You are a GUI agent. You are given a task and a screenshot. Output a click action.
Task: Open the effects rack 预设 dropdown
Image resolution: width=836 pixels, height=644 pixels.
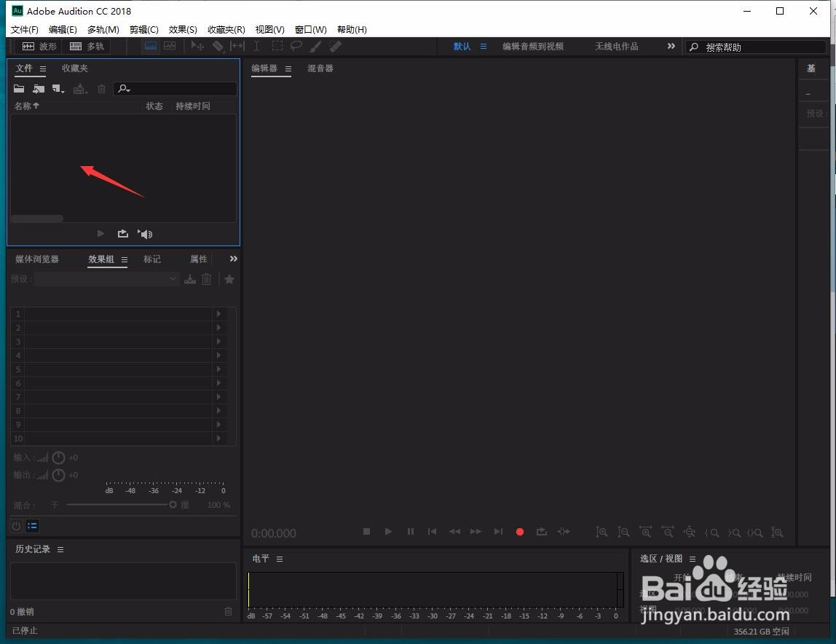[x=106, y=279]
